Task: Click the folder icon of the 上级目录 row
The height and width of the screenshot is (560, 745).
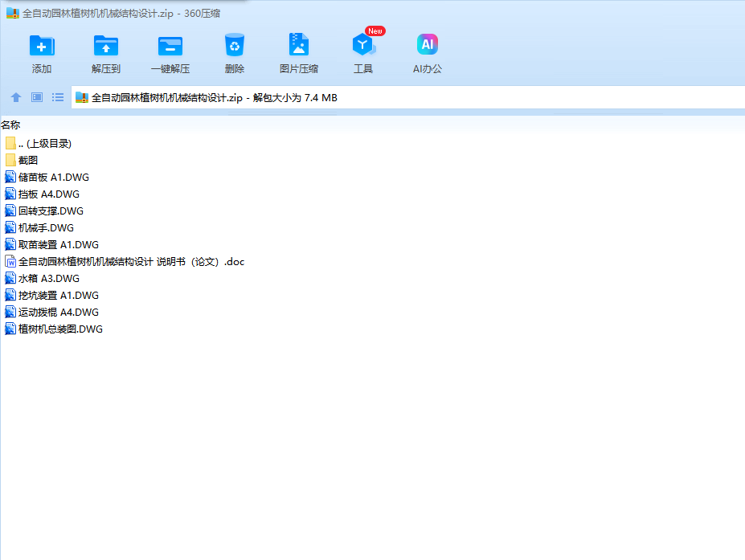Action: coord(10,144)
